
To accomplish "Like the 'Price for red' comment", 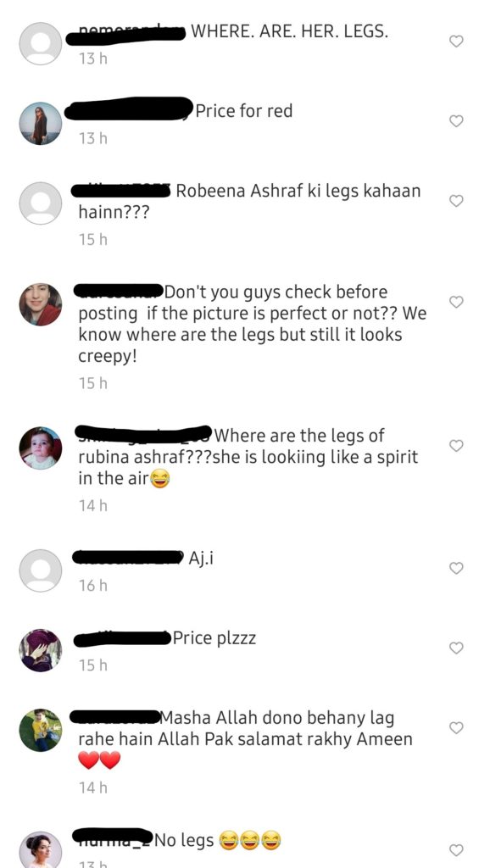I will pos(456,121).
